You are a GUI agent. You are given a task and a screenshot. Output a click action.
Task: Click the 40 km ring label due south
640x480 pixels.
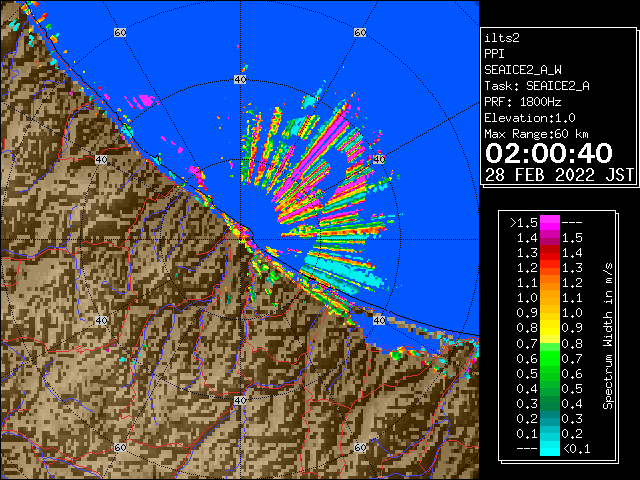coord(240,400)
